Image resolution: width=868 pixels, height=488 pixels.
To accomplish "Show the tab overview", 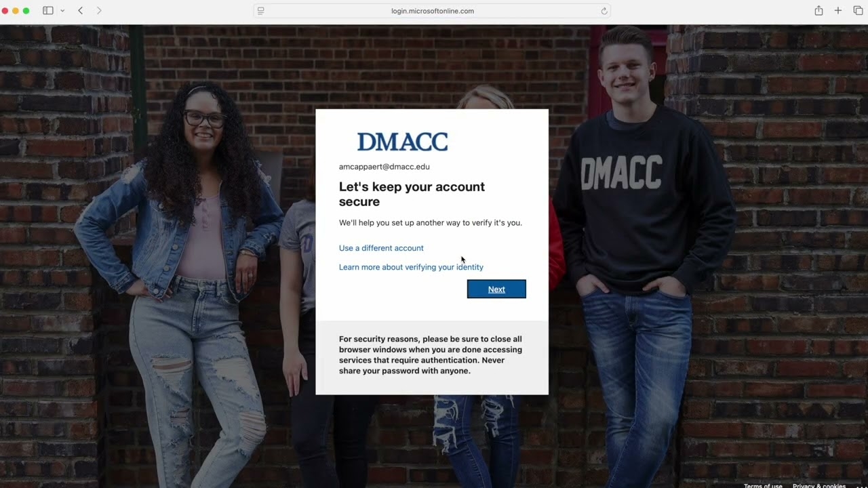I will pyautogui.click(x=858, y=11).
